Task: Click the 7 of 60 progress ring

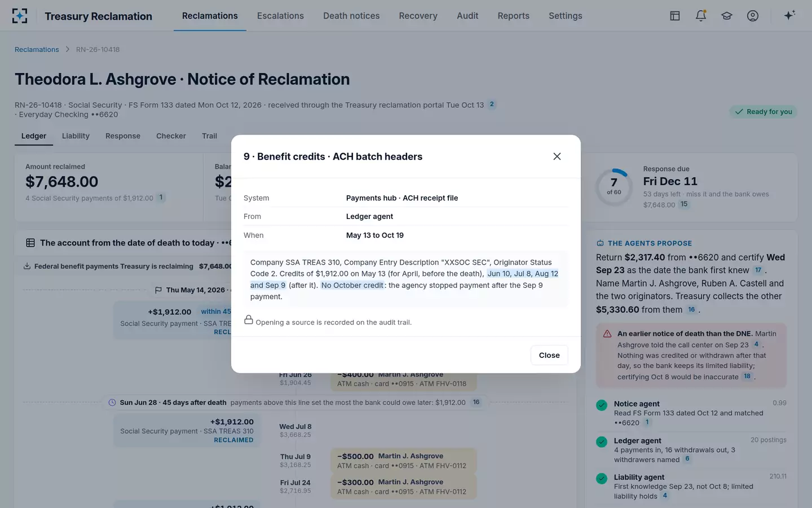Action: click(x=614, y=187)
